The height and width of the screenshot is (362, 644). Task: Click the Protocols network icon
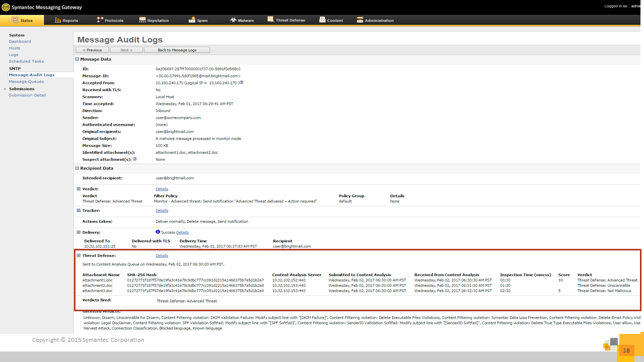[x=100, y=20]
